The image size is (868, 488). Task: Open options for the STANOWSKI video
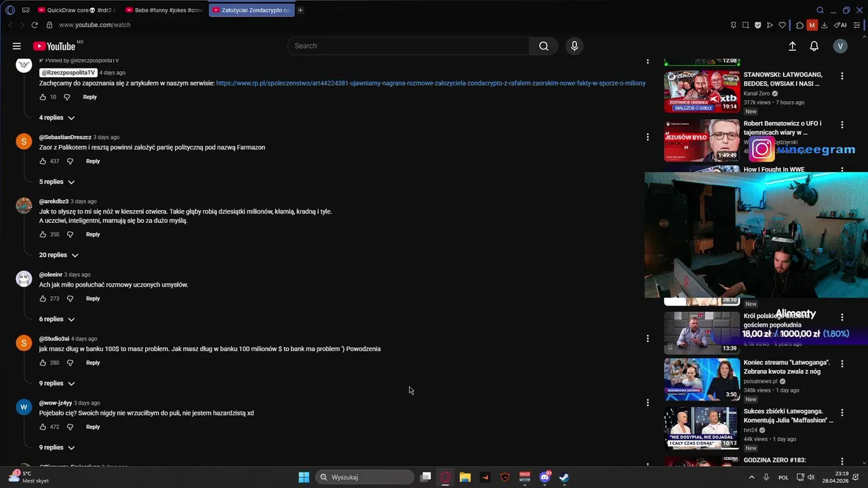click(842, 77)
